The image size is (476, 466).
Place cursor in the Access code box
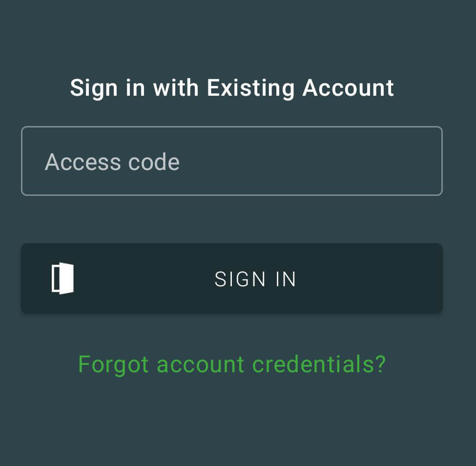231,161
